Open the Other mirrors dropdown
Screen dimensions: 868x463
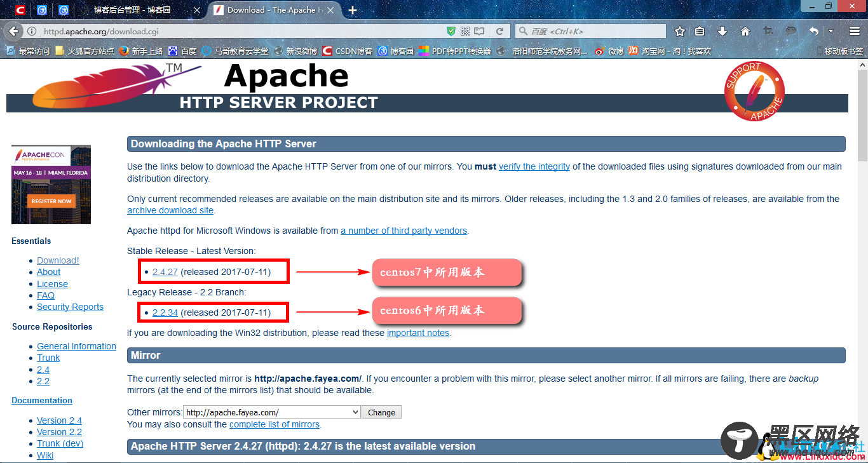click(x=272, y=412)
